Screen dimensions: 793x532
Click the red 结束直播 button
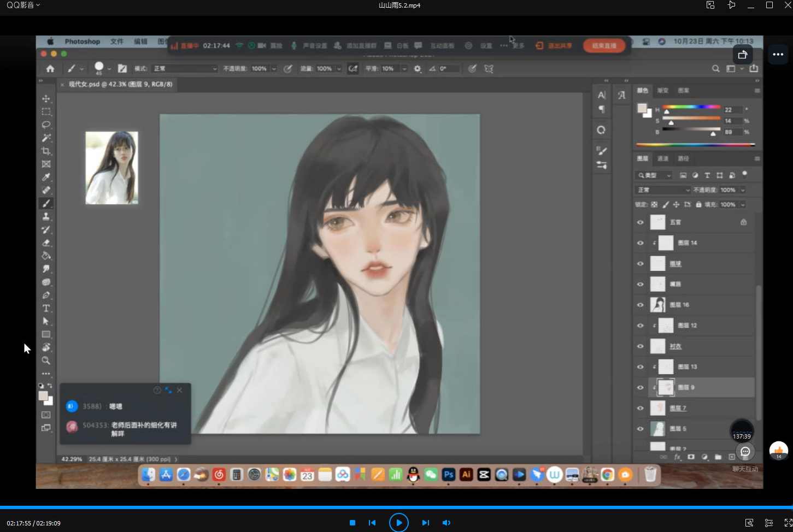(x=604, y=46)
